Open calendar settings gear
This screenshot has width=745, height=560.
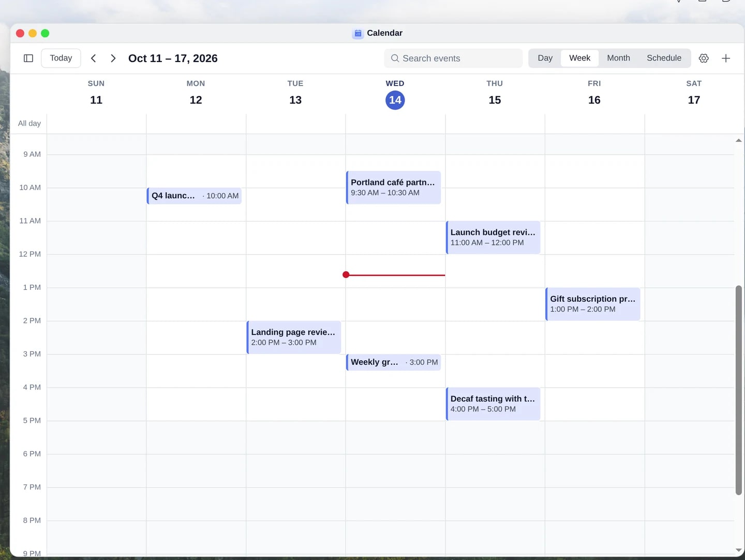click(x=704, y=58)
